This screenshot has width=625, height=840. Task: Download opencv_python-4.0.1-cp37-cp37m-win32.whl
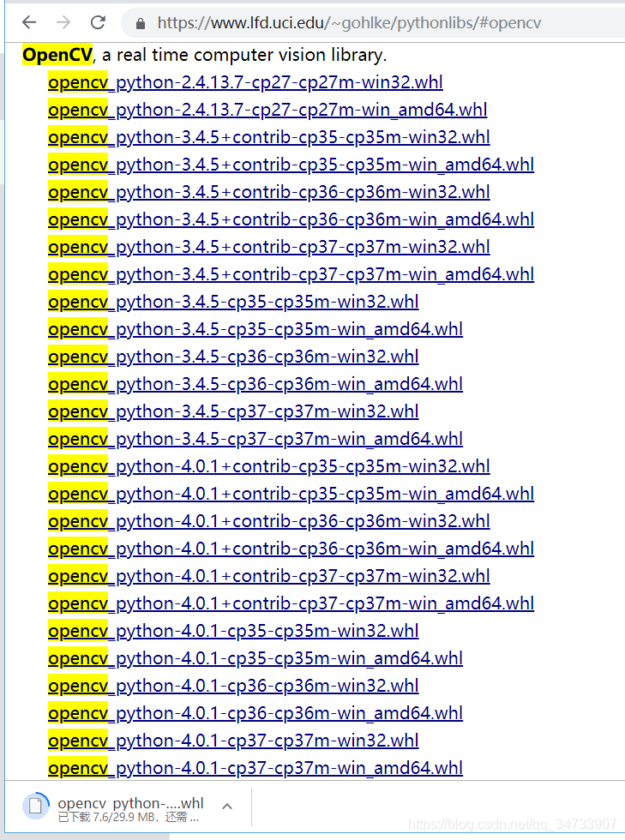point(233,741)
